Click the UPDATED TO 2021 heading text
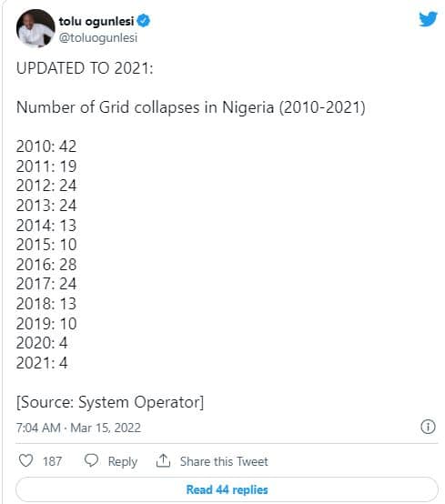The width and height of the screenshot is (445, 504). click(85, 68)
